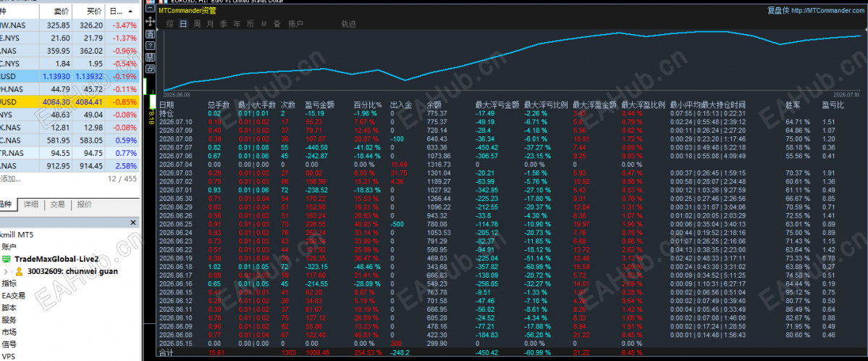Open 账户 in the Navigator tree
This screenshot has width=868, height=361.
click(x=9, y=246)
